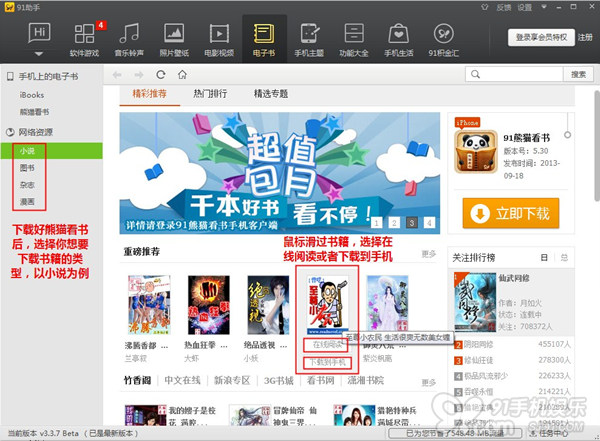Select the 电子书 e-book section
600x441 pixels.
coord(264,39)
